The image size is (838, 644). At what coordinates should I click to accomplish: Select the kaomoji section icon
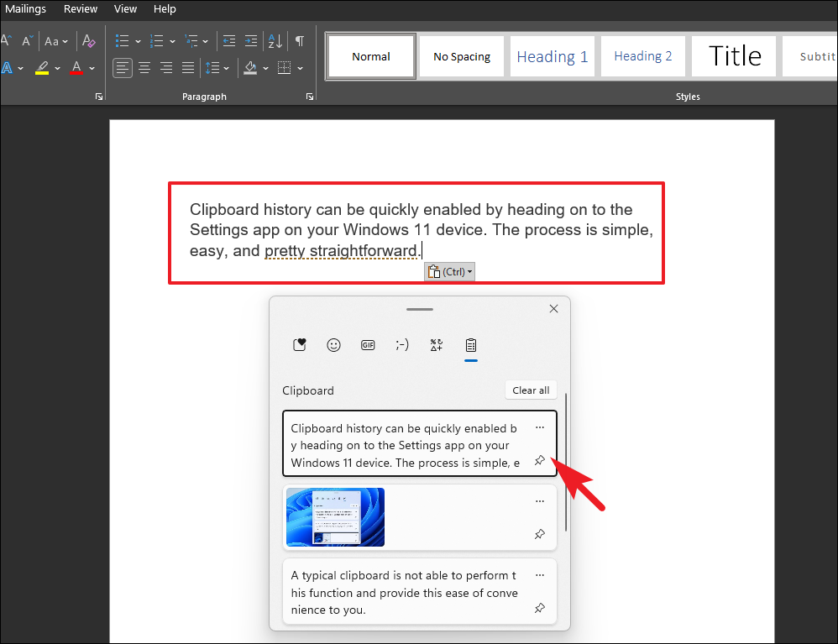(401, 344)
